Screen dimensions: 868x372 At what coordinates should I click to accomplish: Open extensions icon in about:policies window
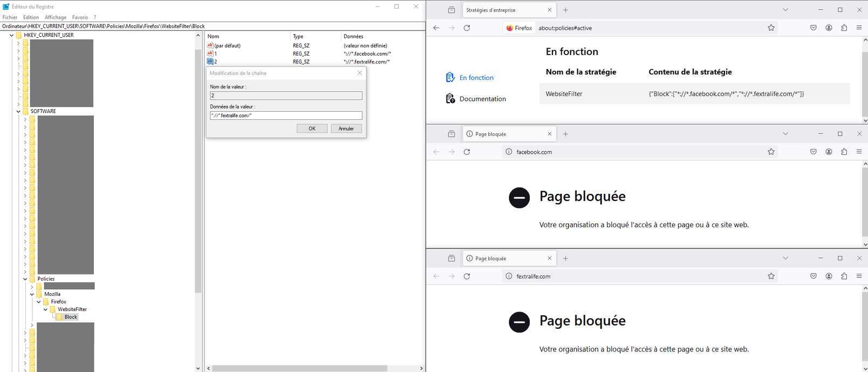click(x=844, y=28)
